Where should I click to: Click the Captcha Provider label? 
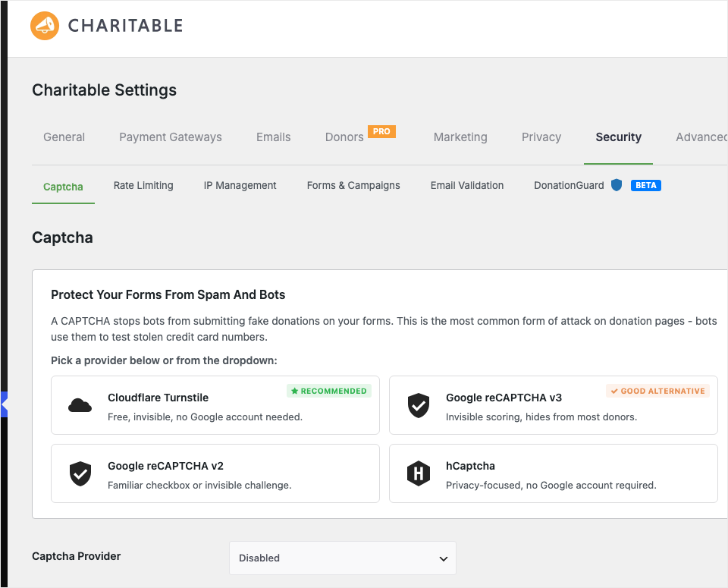pos(76,556)
